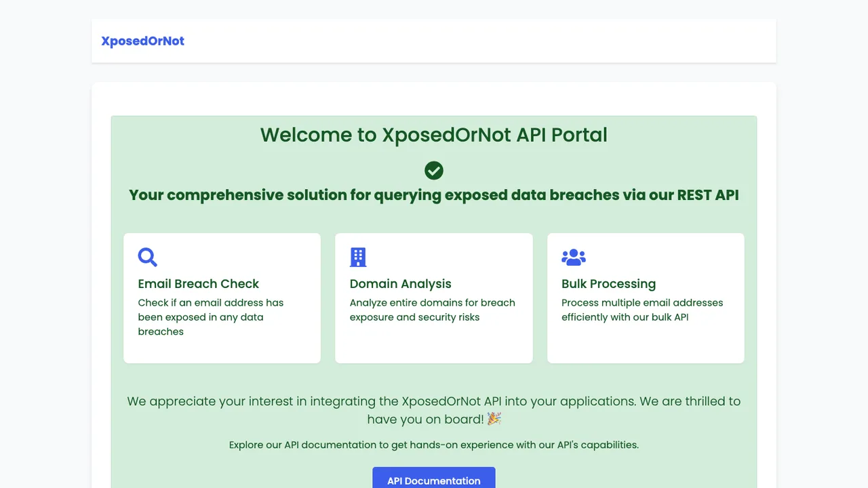
Task: Click 'Process multiple email addresses efficiently' text
Action: [642, 310]
